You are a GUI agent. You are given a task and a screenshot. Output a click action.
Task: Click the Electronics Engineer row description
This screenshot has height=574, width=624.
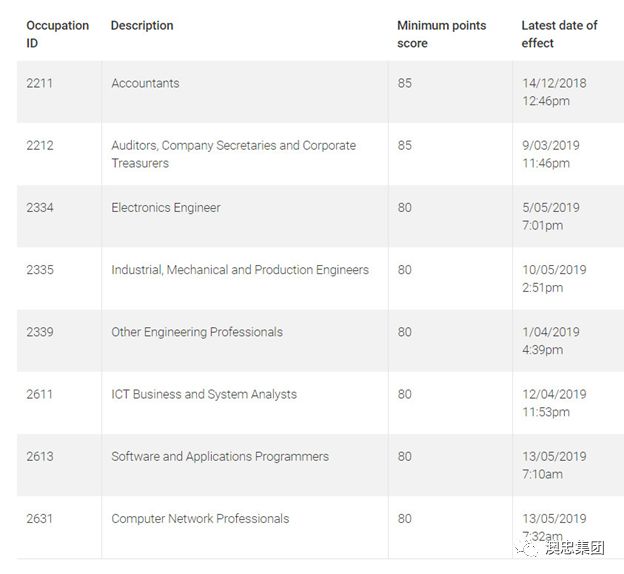(166, 207)
